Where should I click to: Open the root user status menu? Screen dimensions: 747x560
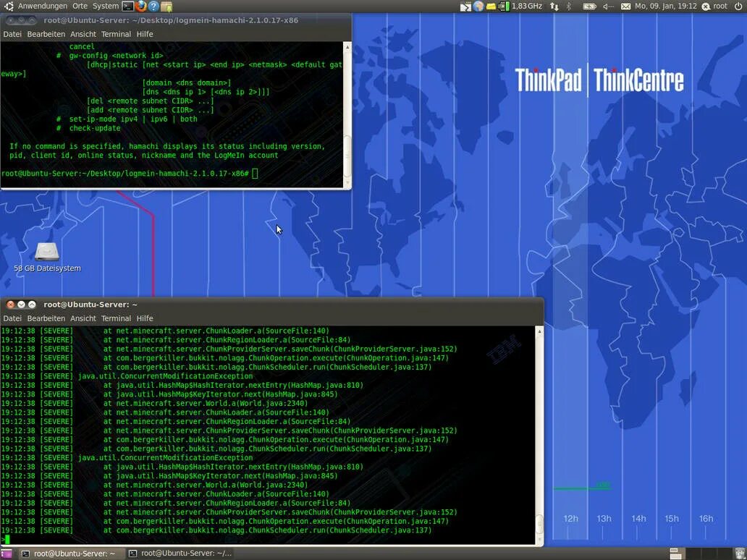tap(714, 7)
